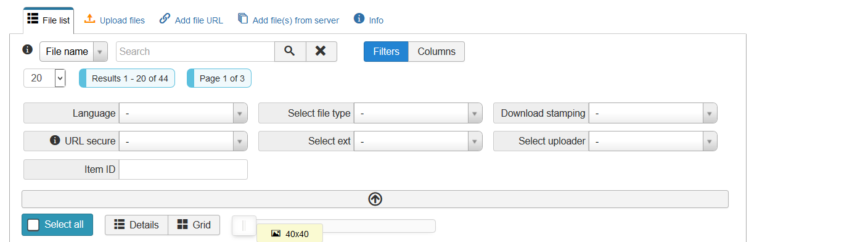
Task: Switch to Grid view
Action: pos(194,225)
